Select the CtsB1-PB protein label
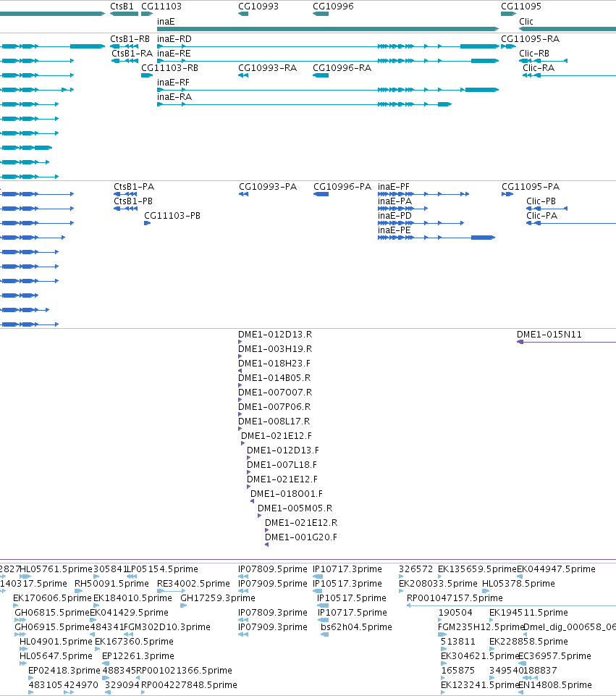 pos(133,201)
